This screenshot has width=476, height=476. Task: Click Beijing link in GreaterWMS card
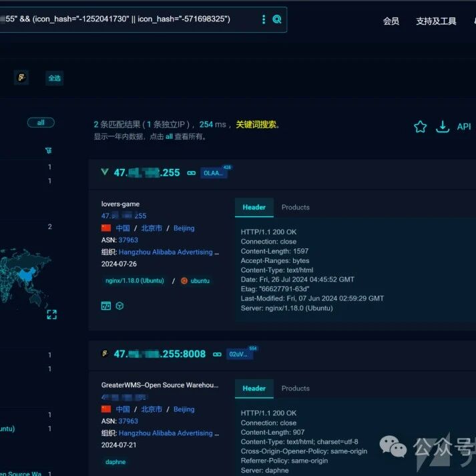184,409
